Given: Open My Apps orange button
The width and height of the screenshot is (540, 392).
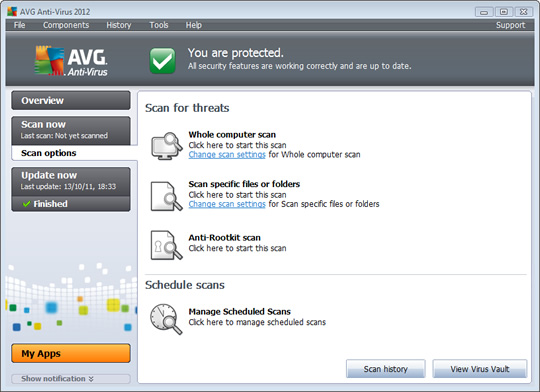Looking at the screenshot, I should 71,353.
